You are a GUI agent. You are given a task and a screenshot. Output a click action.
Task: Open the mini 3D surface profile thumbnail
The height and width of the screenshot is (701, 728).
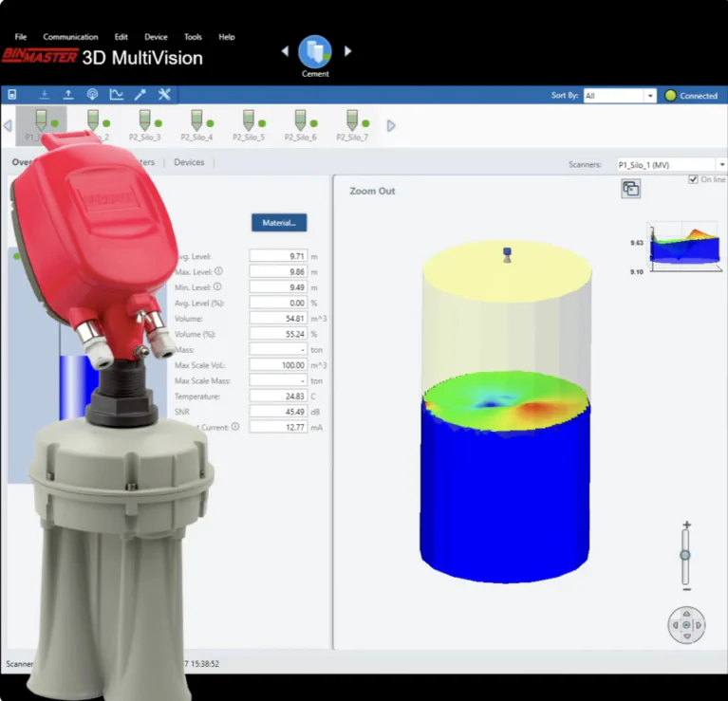coord(685,249)
